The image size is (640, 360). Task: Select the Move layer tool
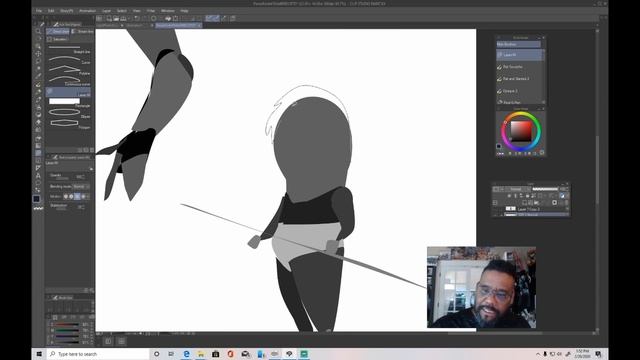tap(38, 54)
